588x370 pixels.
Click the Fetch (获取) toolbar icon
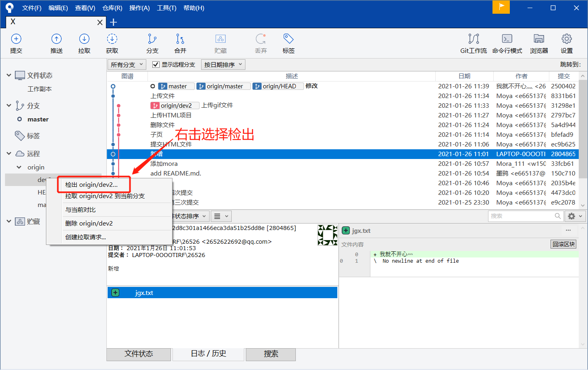[112, 39]
